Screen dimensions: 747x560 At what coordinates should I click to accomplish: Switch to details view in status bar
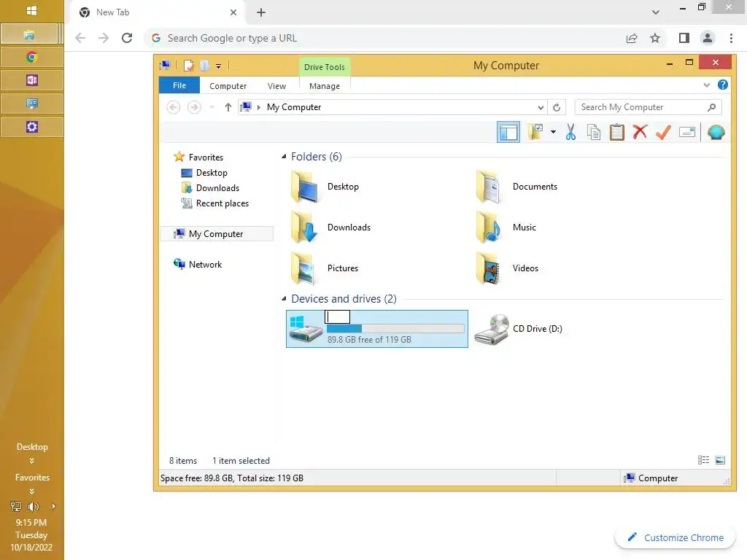tap(704, 460)
